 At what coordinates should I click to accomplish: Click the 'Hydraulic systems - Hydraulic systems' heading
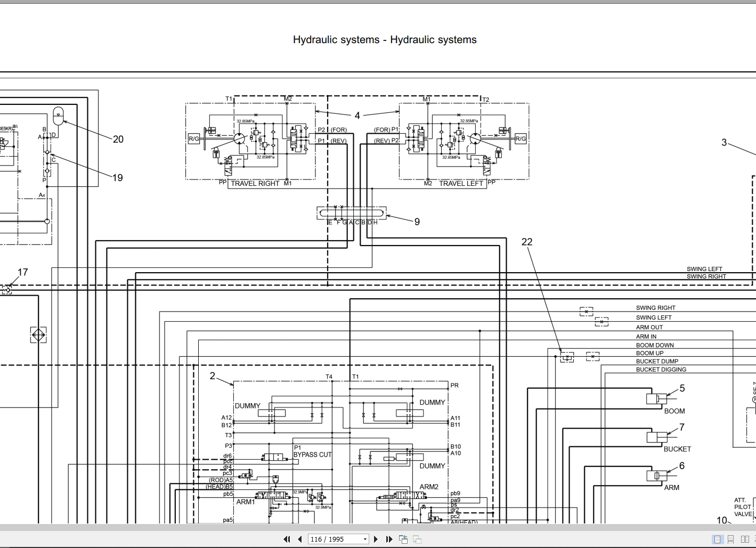pyautogui.click(x=385, y=39)
